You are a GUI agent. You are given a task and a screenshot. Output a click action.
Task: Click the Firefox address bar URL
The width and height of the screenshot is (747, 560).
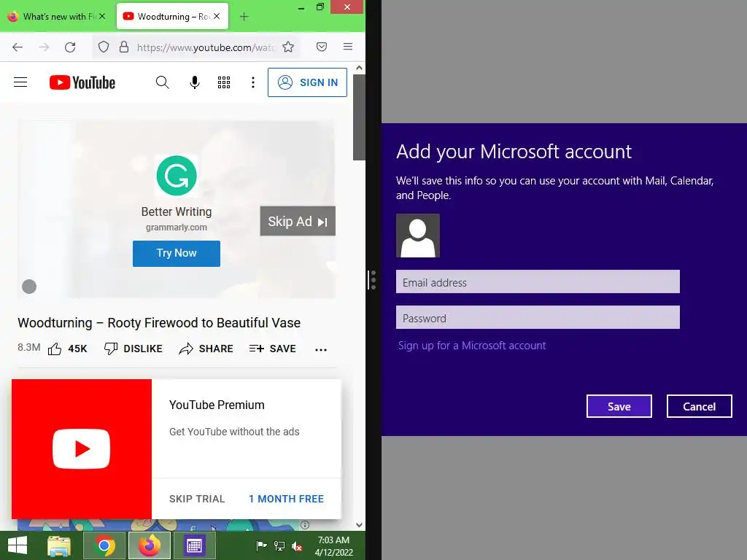tap(205, 47)
